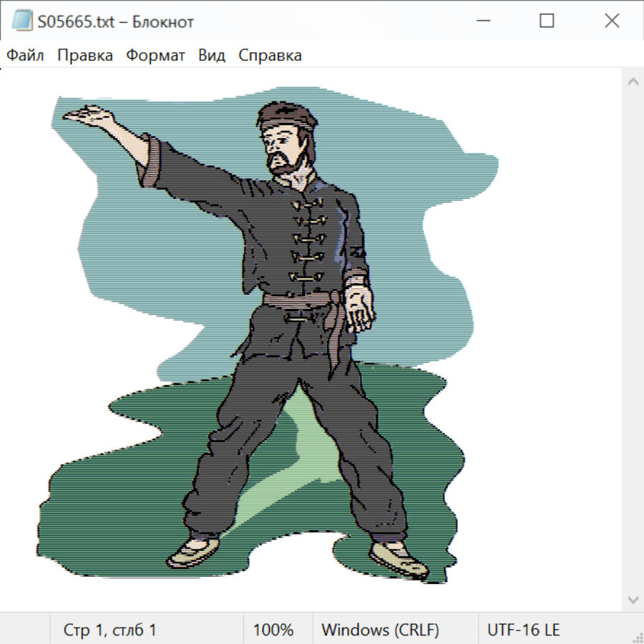Open the Файл menu
Viewport: 644px width, 644px height.
tap(26, 56)
